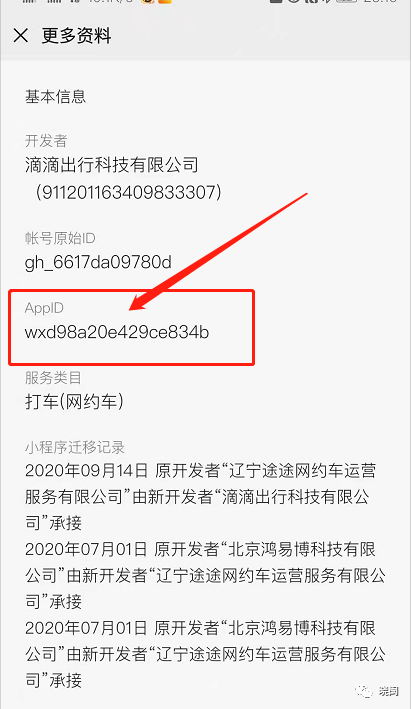This screenshot has width=411, height=709.
Task: Select original ID gh_6617da09780d
Action: 98,262
